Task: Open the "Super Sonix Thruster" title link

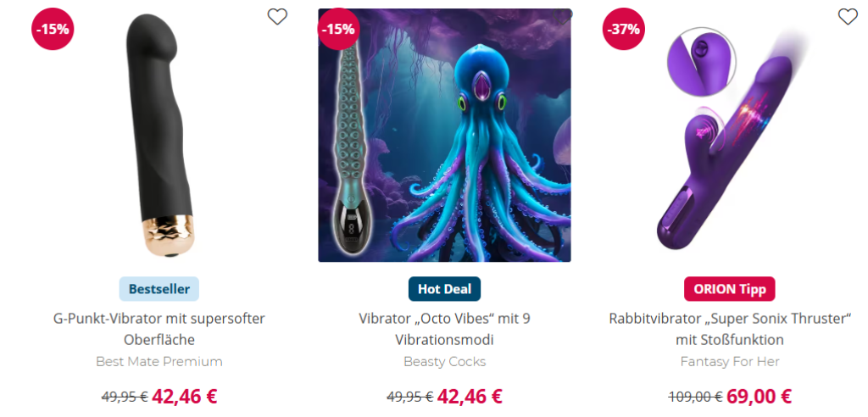Action: (x=730, y=329)
